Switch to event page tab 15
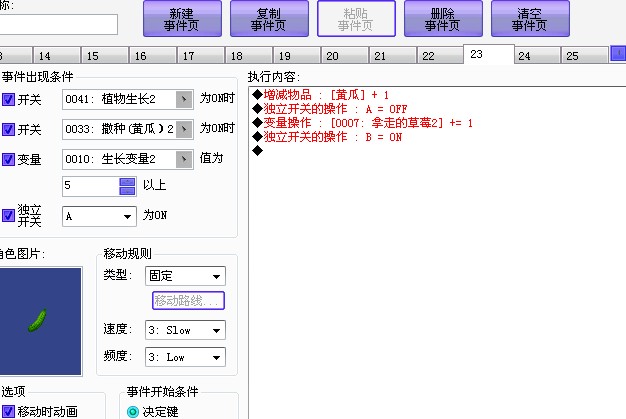The image size is (626, 419). tap(105, 56)
